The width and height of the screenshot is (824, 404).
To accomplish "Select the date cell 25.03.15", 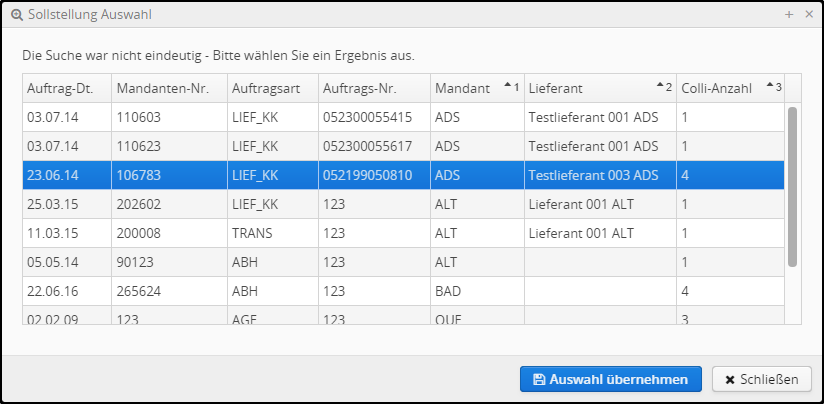I will pyautogui.click(x=67, y=204).
